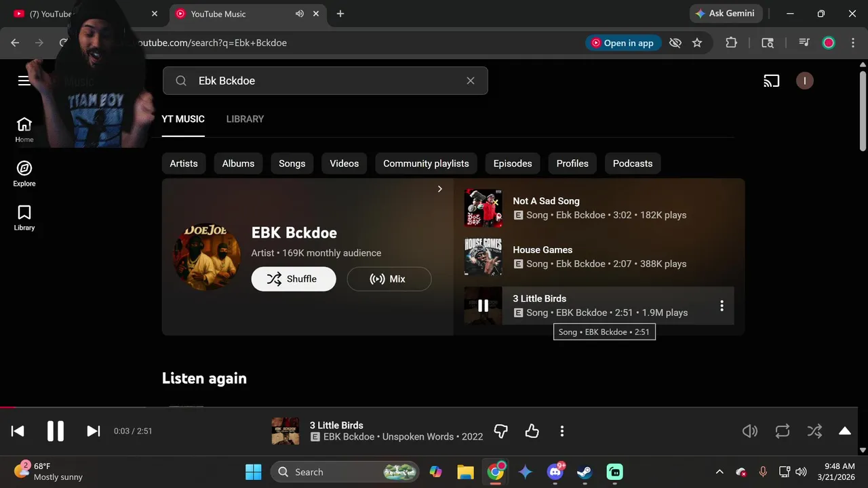The image size is (868, 488).
Task: Click the now-playing album art thumbnail
Action: pos(285,431)
